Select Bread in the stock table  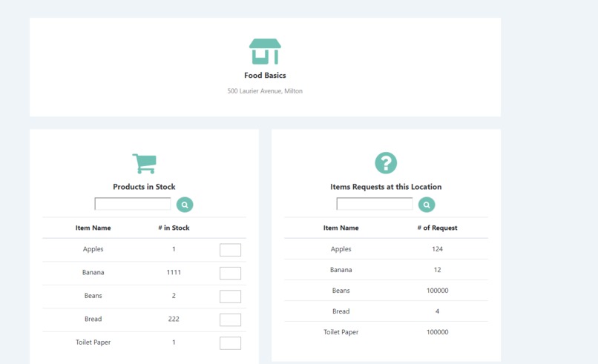(93, 319)
